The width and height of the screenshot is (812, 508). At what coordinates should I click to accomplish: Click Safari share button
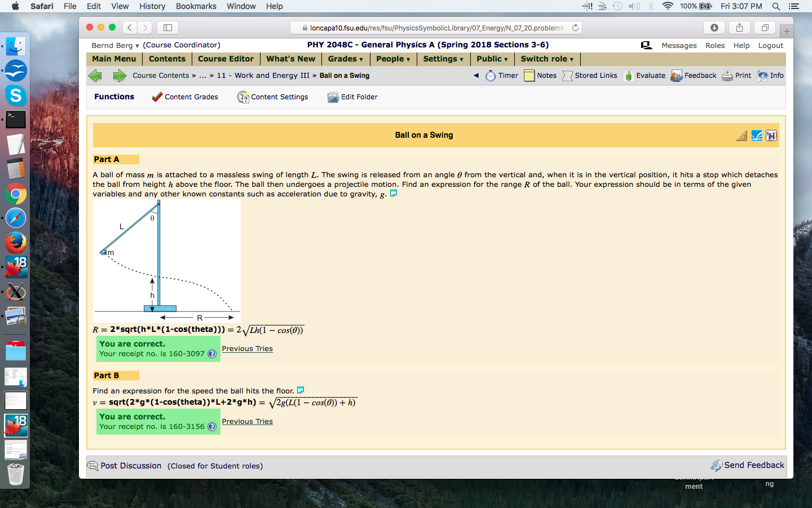739,28
